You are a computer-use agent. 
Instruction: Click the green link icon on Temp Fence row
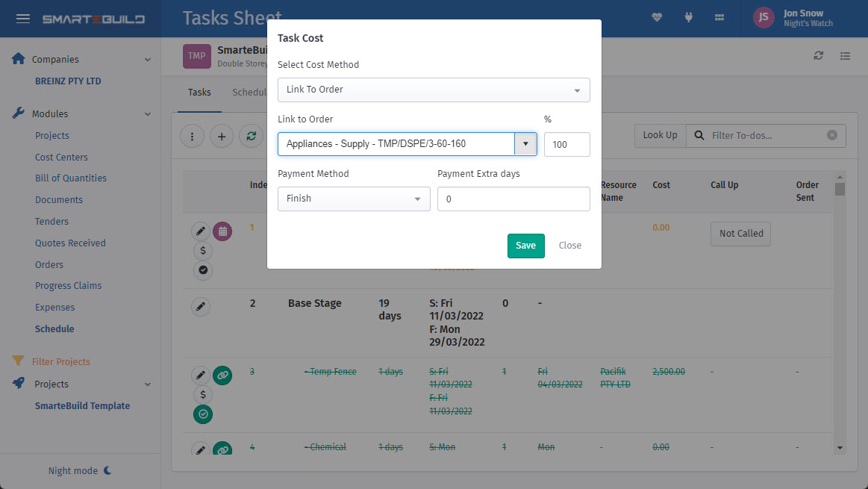point(222,375)
